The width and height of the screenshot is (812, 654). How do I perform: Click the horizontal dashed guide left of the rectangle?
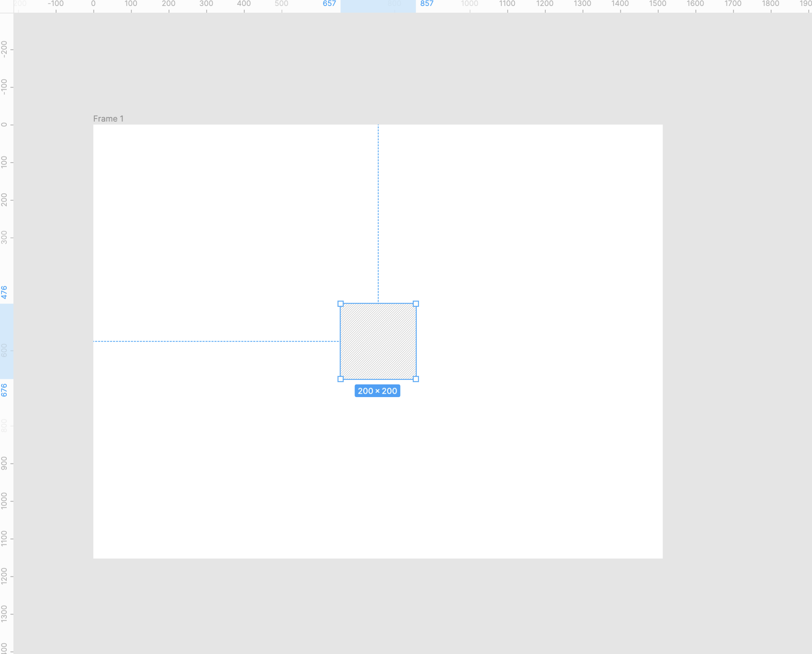[216, 341]
